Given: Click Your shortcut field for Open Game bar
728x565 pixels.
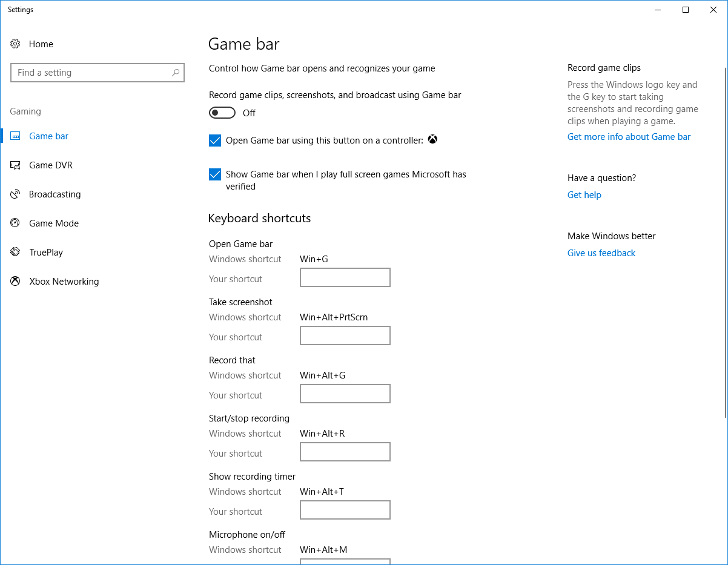Looking at the screenshot, I should 345,277.
